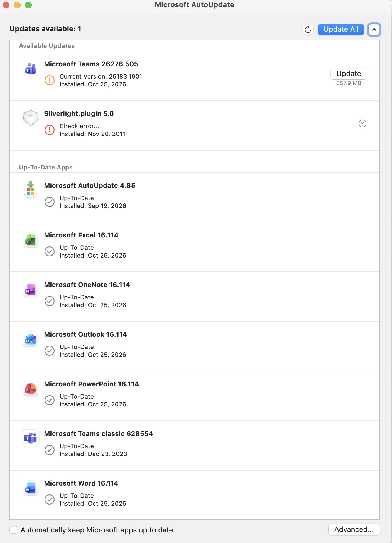Click the up-to-date checkmark for Teams classic
Screen dimensions: 392x543
(x=50, y=450)
